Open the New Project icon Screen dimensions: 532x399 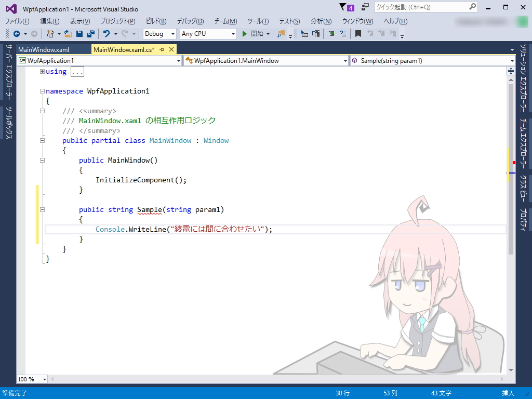51,33
